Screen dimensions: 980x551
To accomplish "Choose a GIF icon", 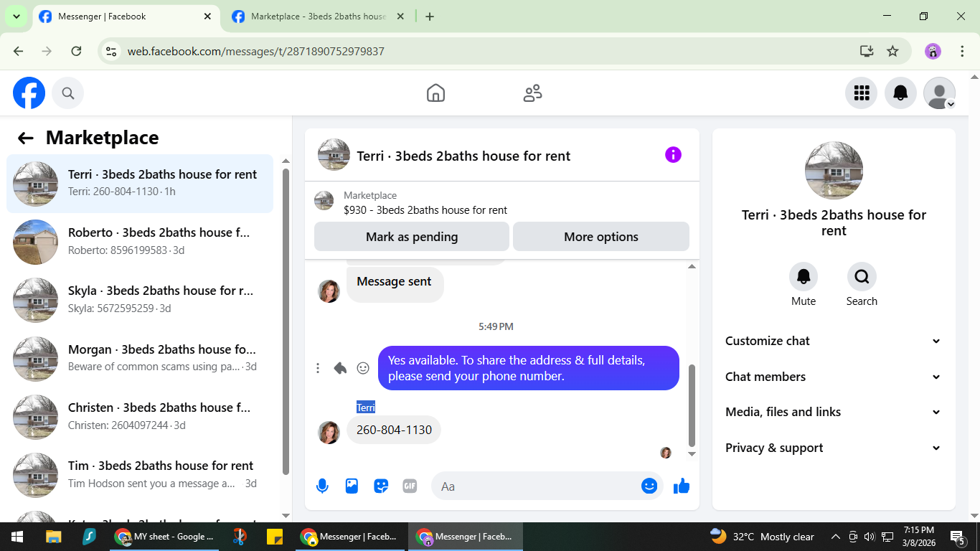I will (x=410, y=486).
